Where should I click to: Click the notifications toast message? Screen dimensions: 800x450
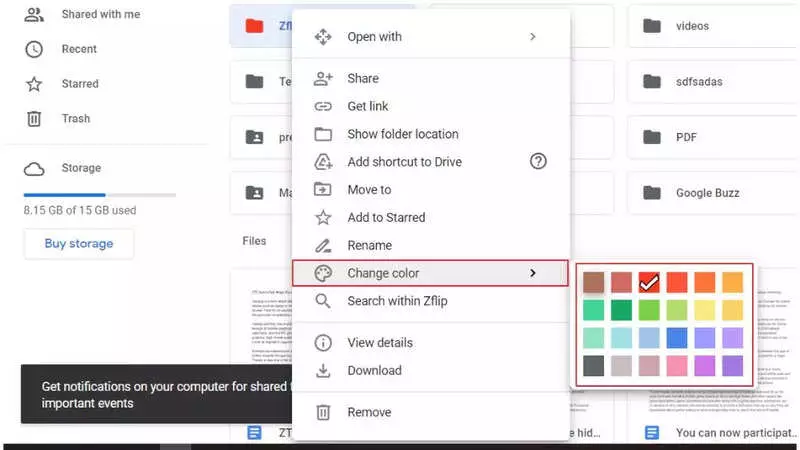(157, 394)
